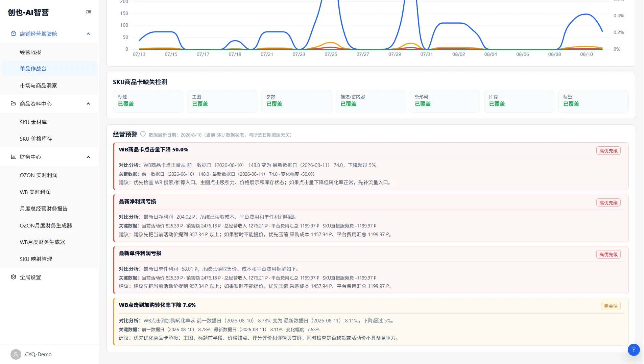
Task: Click the CYQ-Demo user avatar icon
Action: [x=16, y=354]
